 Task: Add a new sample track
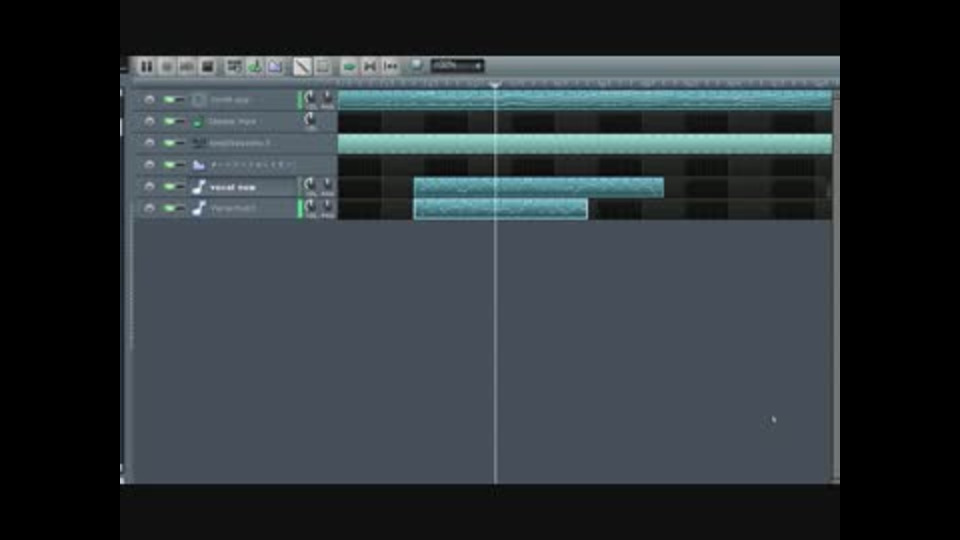pyautogui.click(x=255, y=66)
